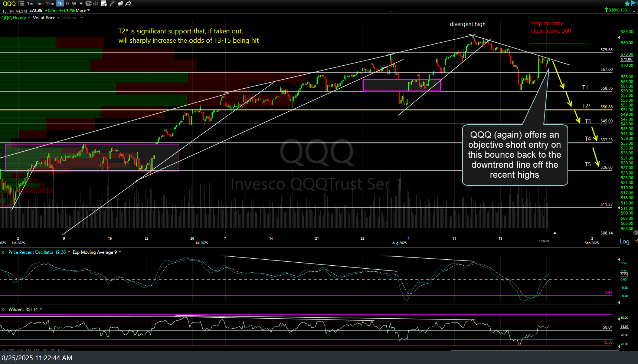Select the pencil drawing tool
The height and width of the screenshot is (364, 638).
(112, 3)
